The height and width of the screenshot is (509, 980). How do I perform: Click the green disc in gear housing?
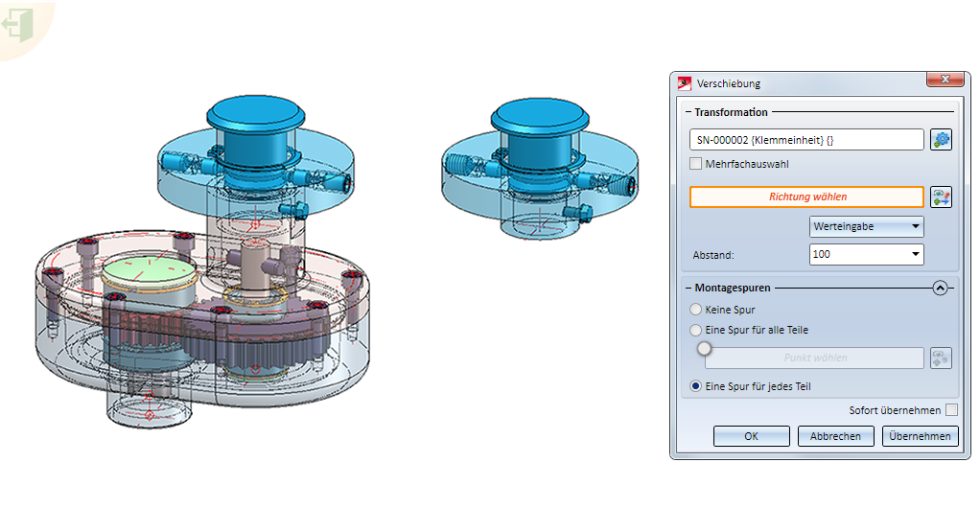click(149, 271)
